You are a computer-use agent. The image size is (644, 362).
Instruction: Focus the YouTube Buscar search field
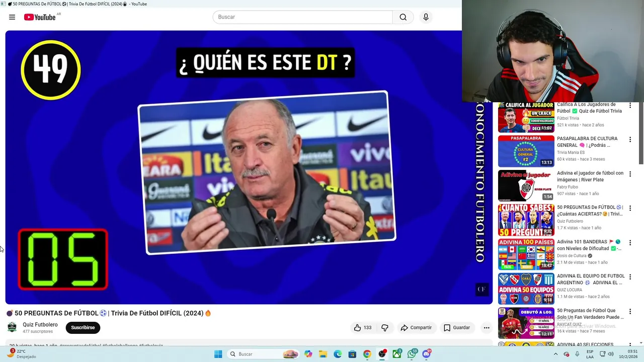(302, 17)
